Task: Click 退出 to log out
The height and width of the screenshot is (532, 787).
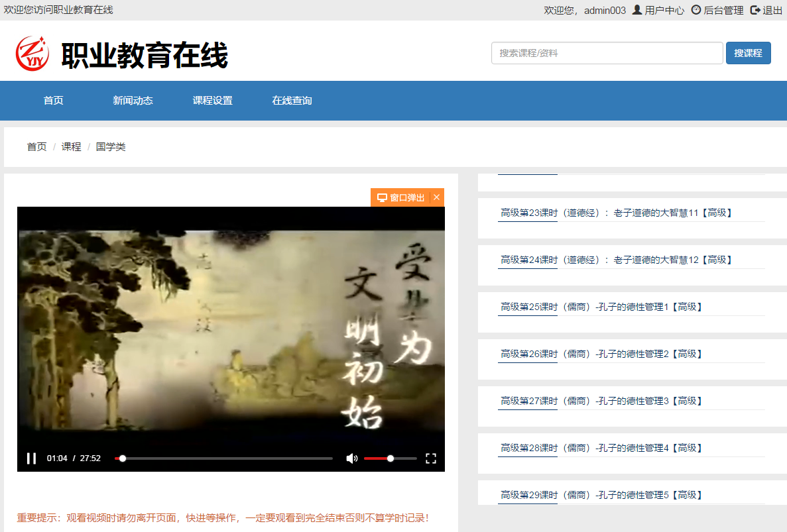Action: click(x=766, y=10)
